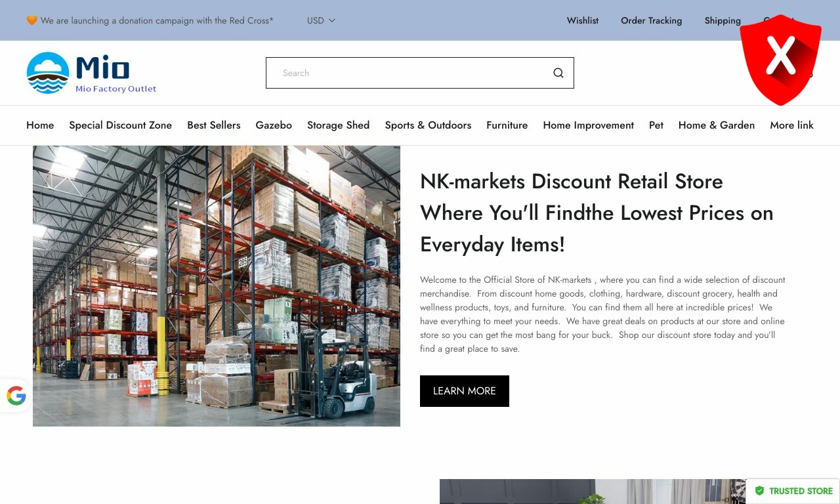Browse Sports & Outdoors category
This screenshot has width=840, height=504.
(x=428, y=125)
